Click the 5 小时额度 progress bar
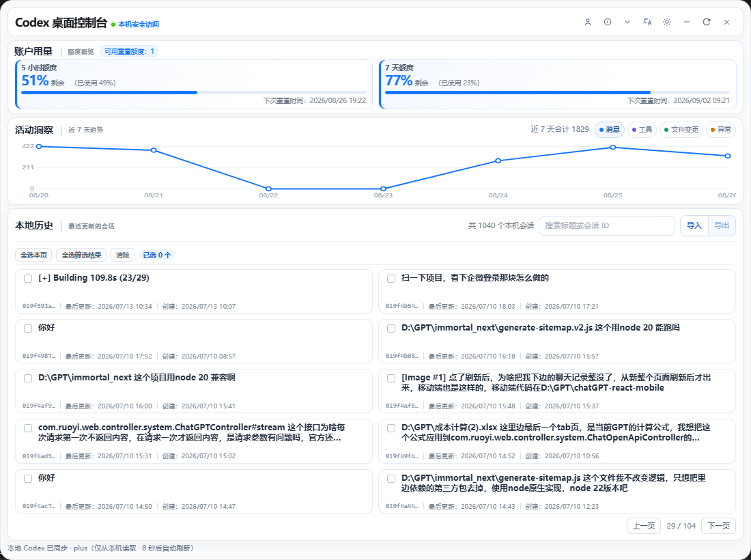 click(x=193, y=92)
